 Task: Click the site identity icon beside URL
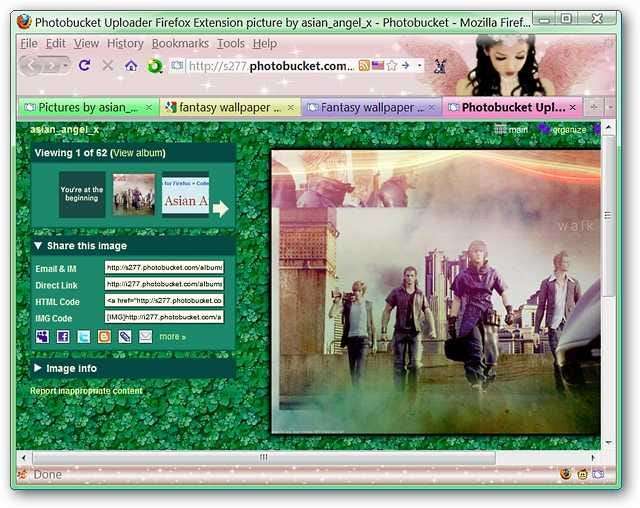click(177, 65)
